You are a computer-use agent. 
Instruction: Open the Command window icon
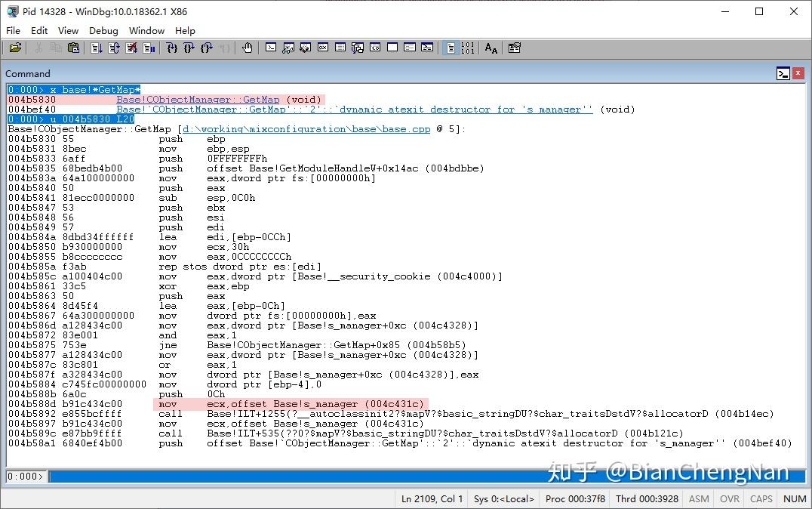(x=272, y=47)
